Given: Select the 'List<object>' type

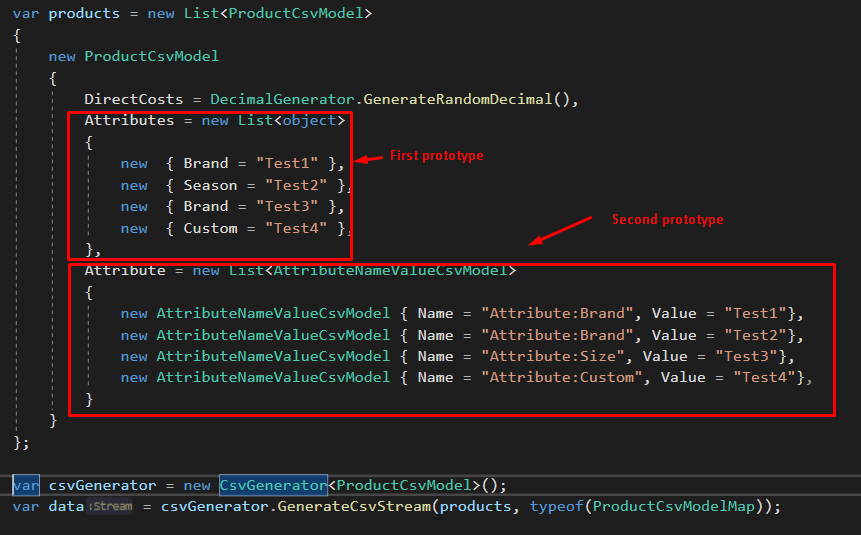Looking at the screenshot, I should click(291, 120).
